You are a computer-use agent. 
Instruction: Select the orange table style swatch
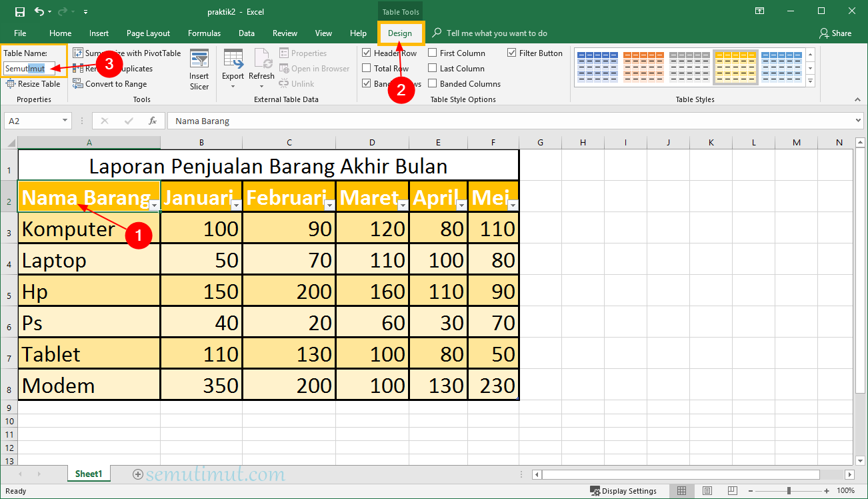point(643,67)
